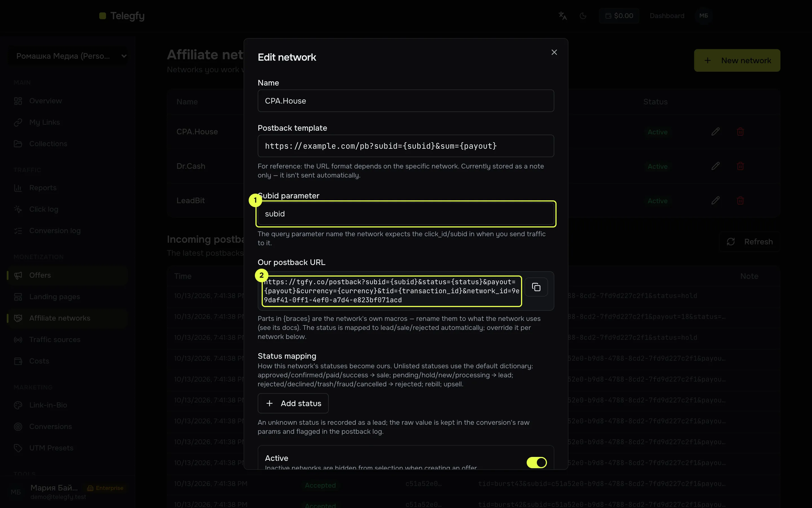This screenshot has height=508, width=812.
Task: Click the language translate icon
Action: coord(563,16)
